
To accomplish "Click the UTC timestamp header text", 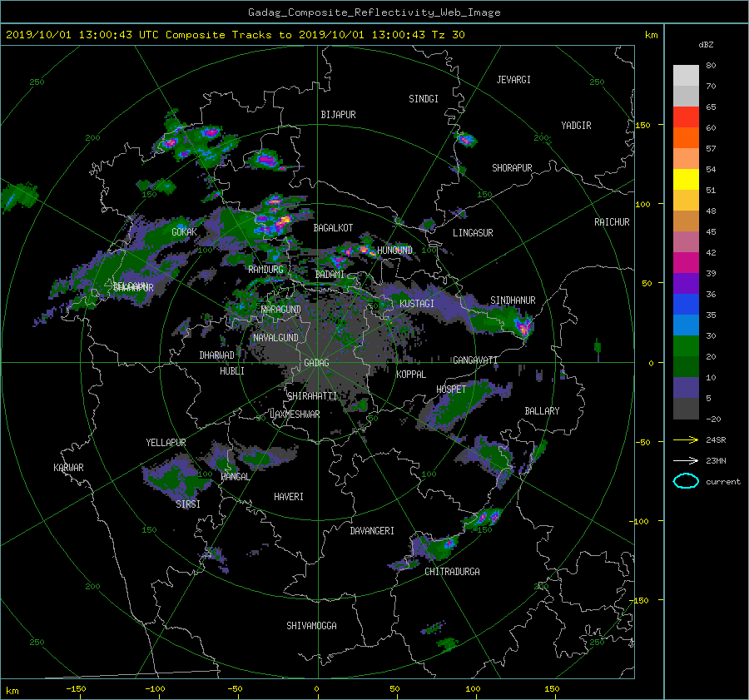I will [235, 35].
